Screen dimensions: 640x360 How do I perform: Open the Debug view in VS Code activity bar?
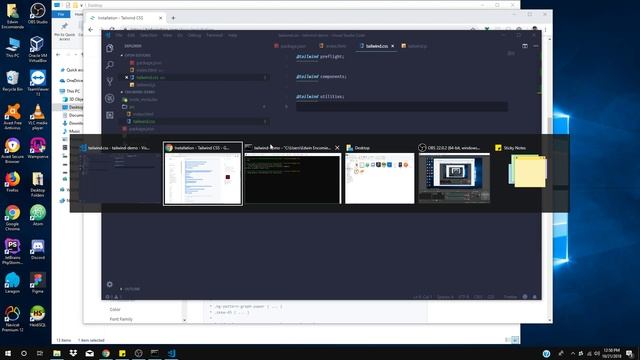(110, 98)
